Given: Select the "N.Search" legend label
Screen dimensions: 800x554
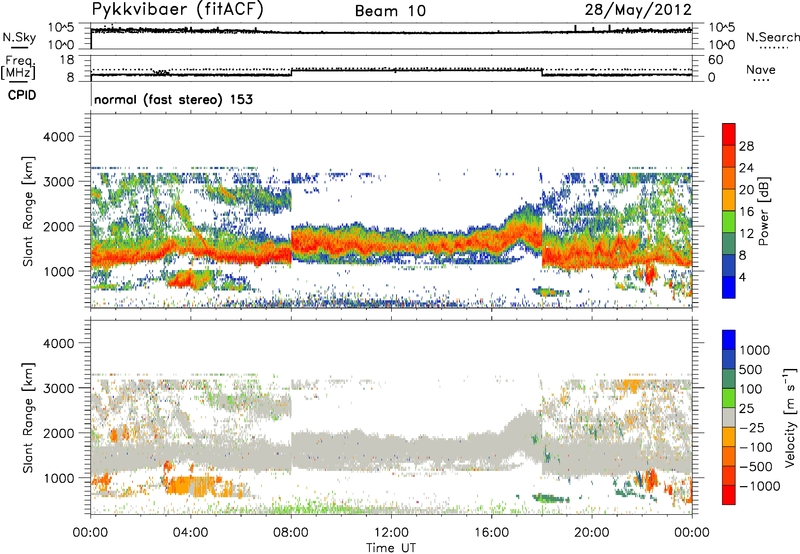Looking at the screenshot, I should (773, 37).
